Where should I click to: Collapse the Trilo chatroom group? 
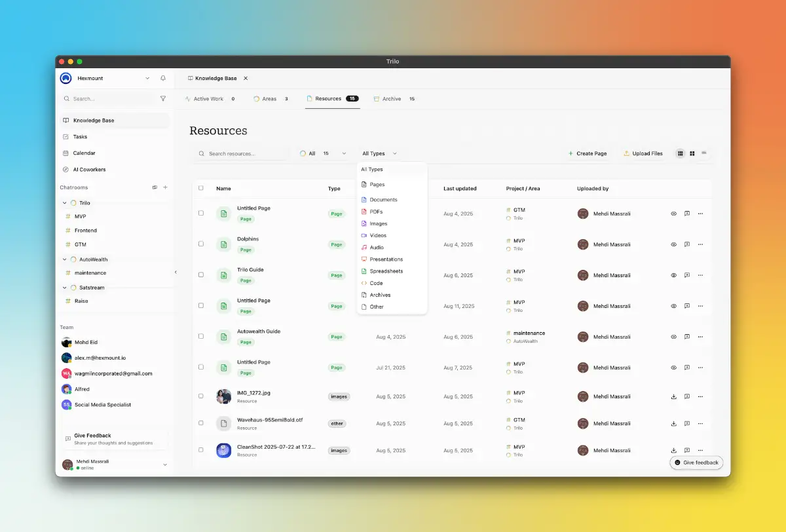(x=64, y=203)
